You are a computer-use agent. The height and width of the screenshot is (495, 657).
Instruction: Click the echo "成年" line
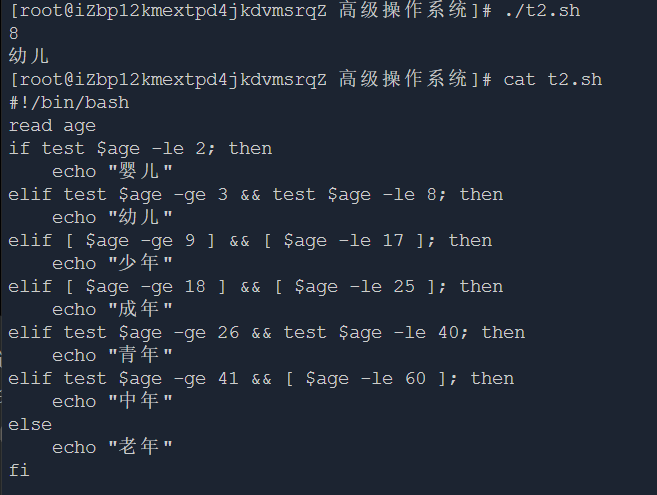click(113, 309)
